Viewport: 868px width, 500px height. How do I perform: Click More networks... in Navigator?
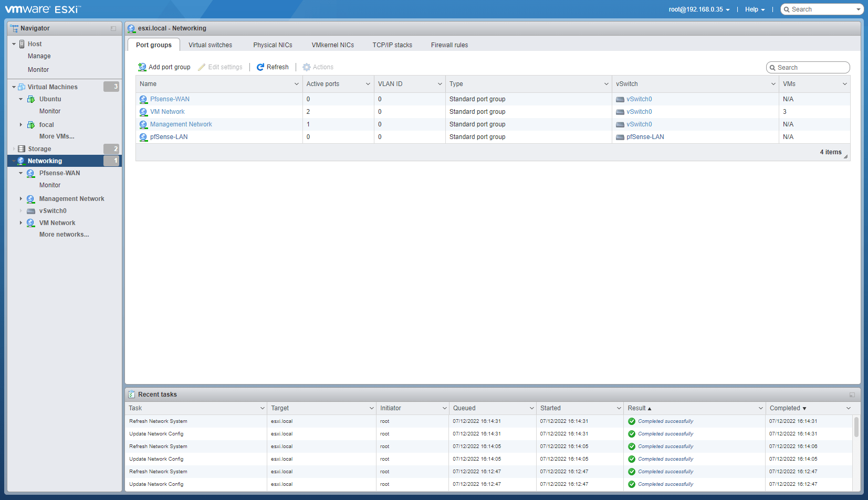click(64, 235)
